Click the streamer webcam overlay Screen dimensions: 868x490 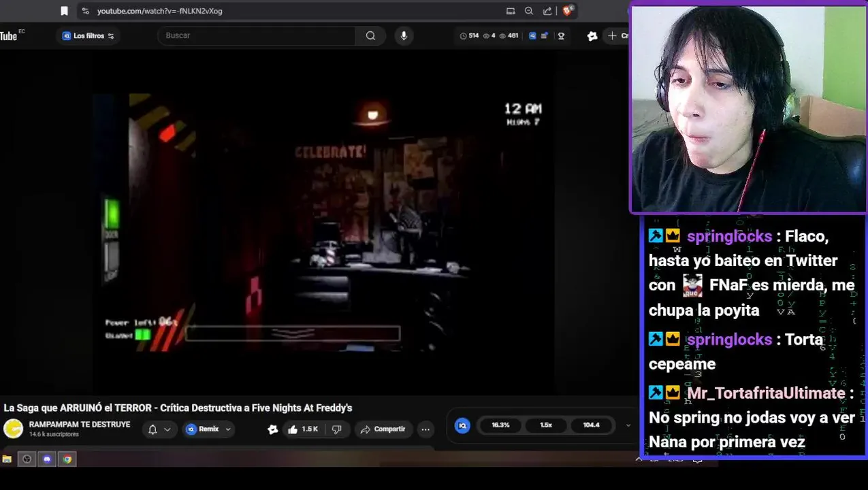click(x=749, y=109)
